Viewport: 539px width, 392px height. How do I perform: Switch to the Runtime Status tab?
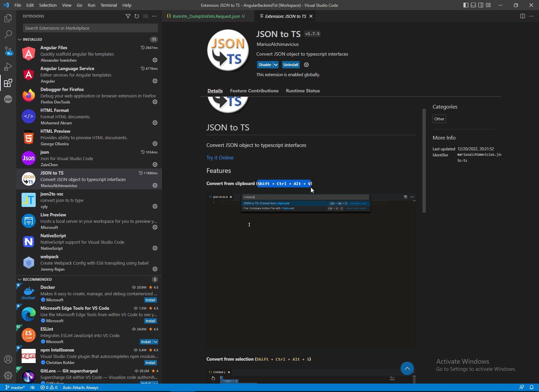303,91
